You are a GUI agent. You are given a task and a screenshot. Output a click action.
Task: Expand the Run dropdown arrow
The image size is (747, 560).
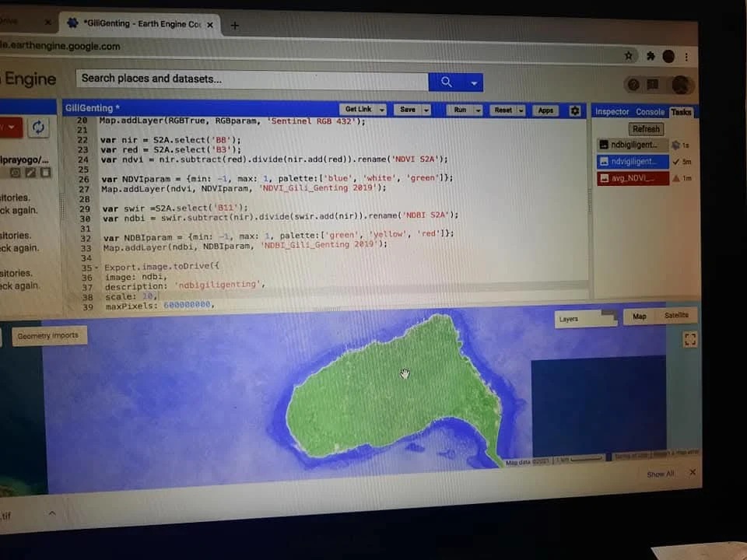pos(478,110)
